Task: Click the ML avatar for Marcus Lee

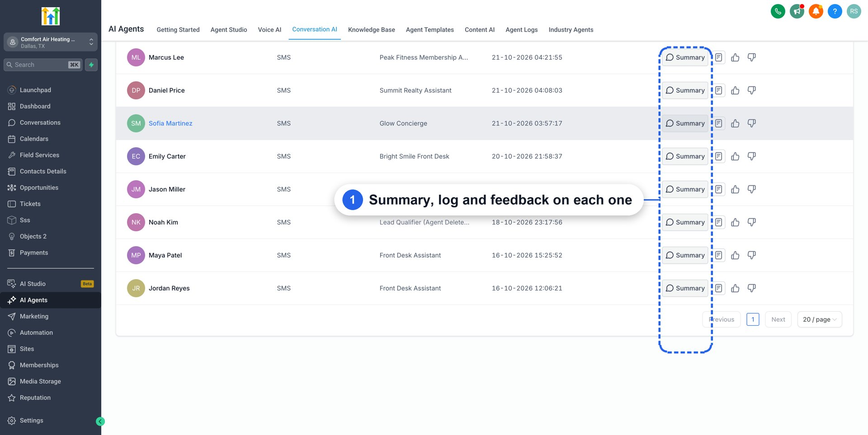Action: 136,57
